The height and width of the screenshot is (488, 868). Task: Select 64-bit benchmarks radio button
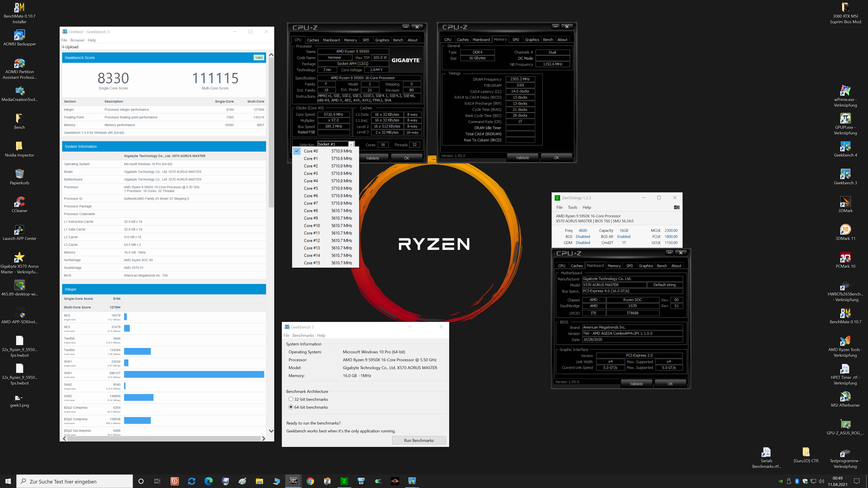[x=291, y=407]
